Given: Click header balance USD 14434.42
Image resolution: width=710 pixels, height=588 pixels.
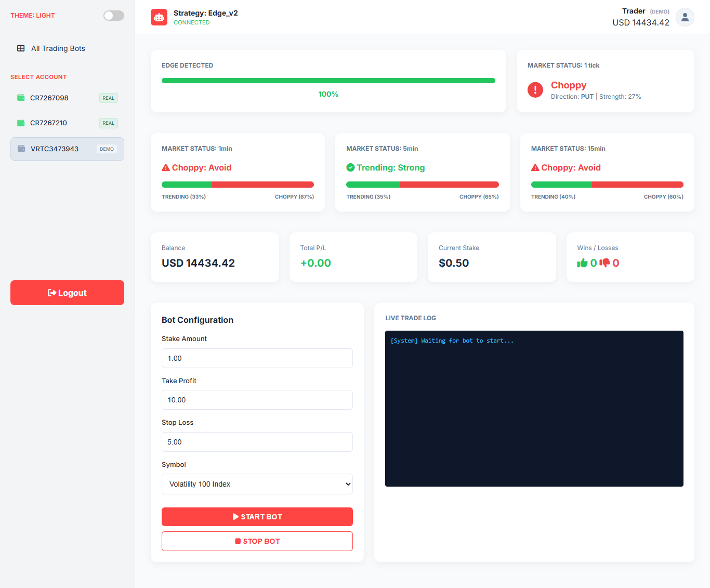Looking at the screenshot, I should tap(641, 22).
